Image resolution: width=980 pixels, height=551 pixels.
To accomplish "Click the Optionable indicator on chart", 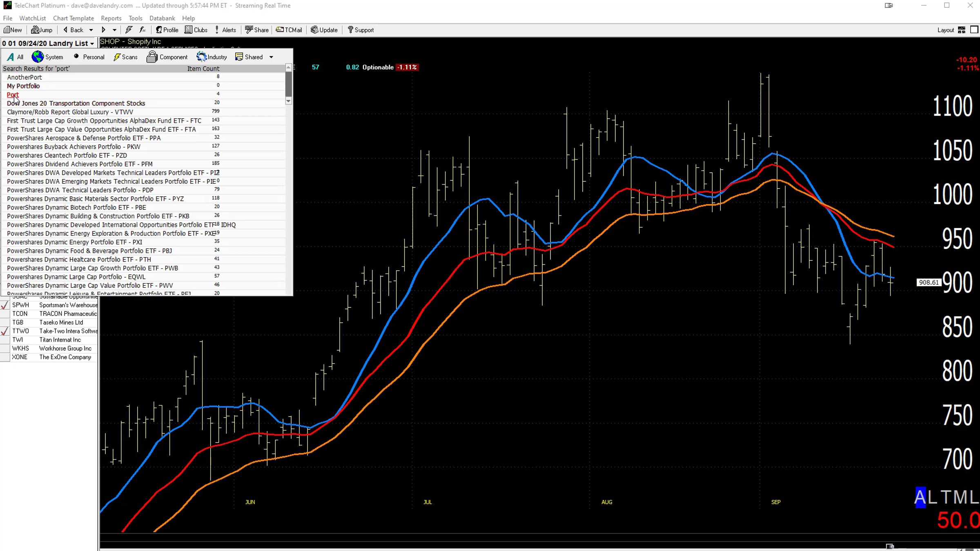I will [378, 67].
